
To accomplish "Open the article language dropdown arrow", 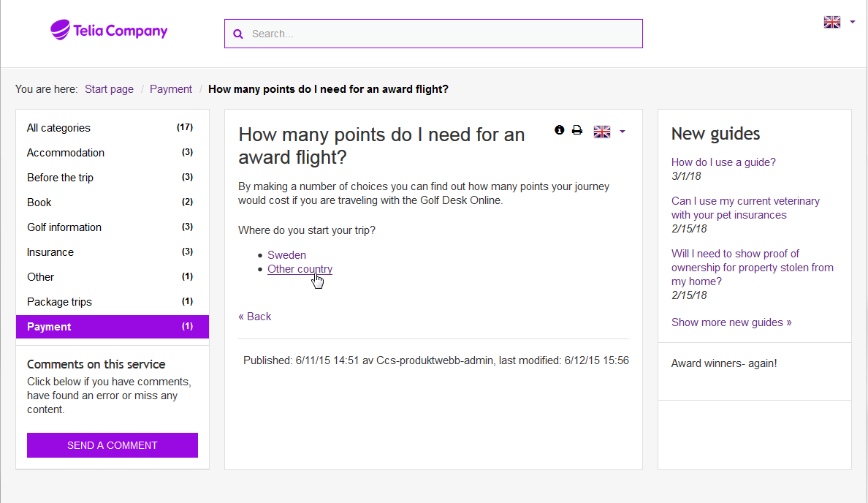I will [623, 132].
